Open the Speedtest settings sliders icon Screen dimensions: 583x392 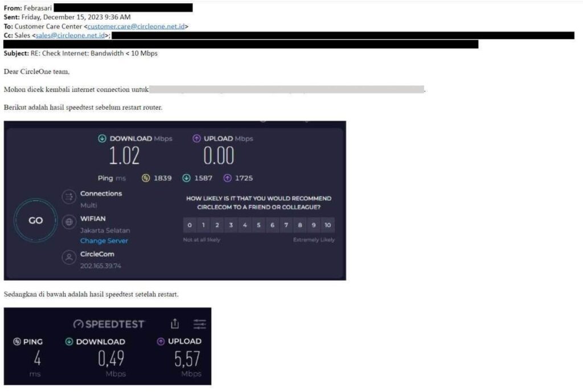[x=200, y=324]
